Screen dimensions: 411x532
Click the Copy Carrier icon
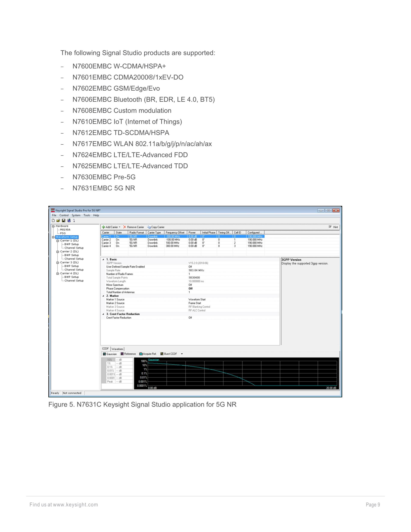149,227
